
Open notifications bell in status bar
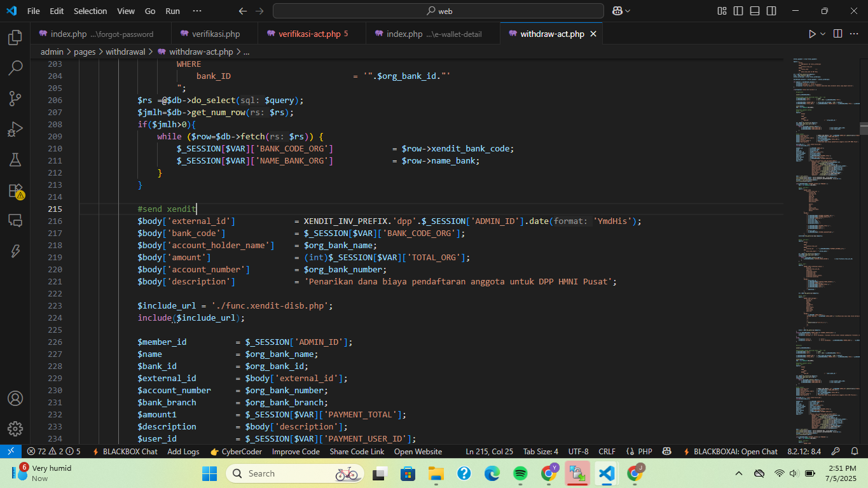coord(854,451)
